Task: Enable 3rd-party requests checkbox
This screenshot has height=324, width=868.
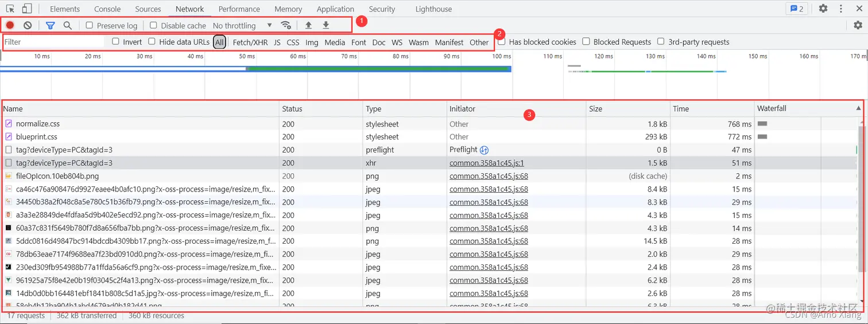Action: 661,41
